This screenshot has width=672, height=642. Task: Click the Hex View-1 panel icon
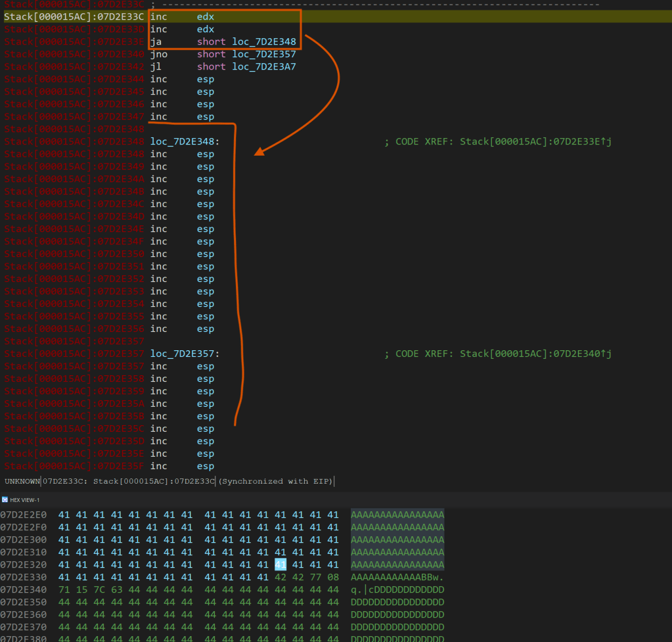click(x=5, y=500)
